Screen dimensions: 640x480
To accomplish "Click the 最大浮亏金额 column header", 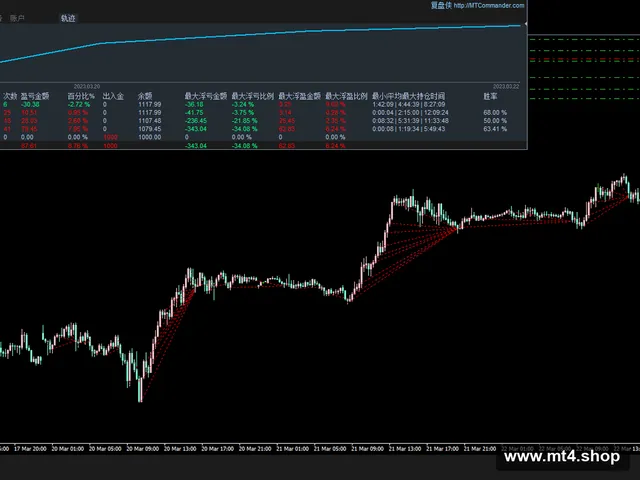I will pyautogui.click(x=206, y=96).
